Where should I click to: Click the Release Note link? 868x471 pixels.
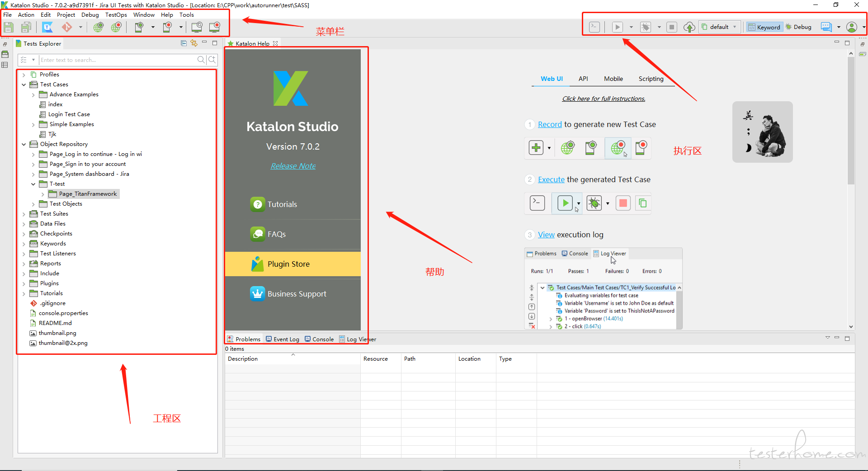293,166
